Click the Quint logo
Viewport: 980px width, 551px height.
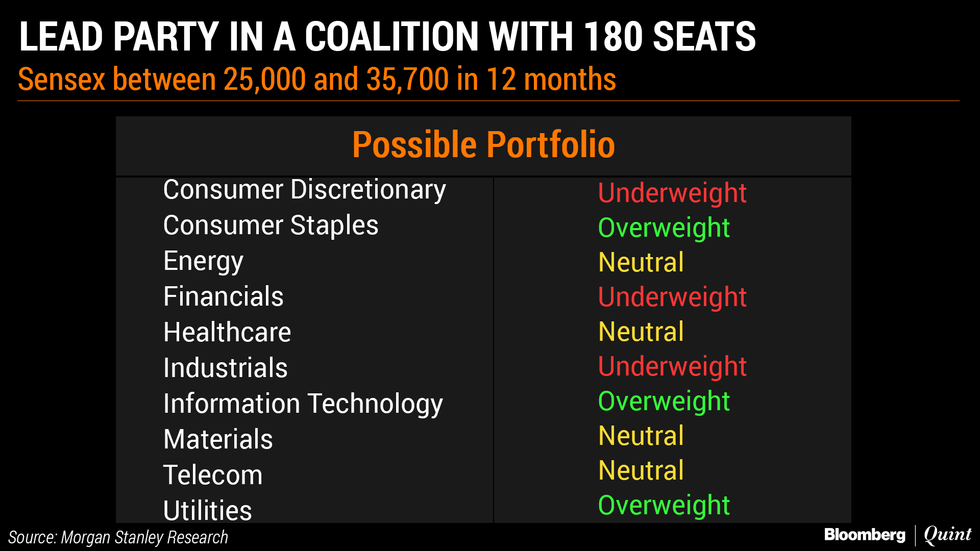947,535
